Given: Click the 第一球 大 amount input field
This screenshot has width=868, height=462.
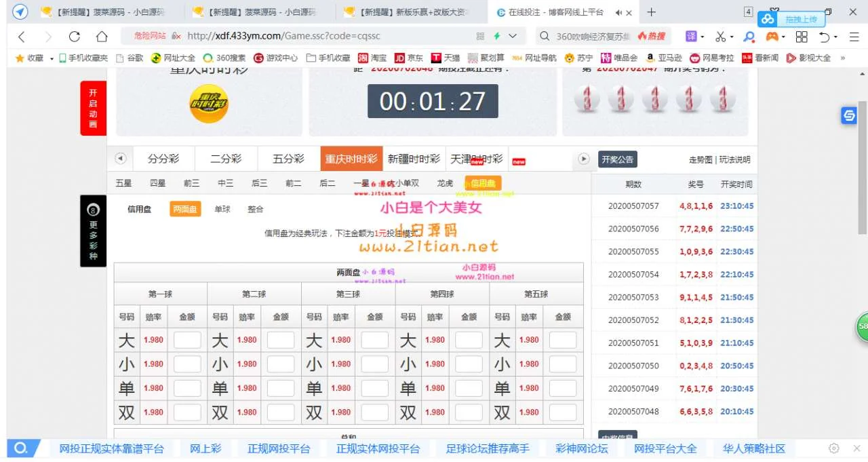Looking at the screenshot, I should pyautogui.click(x=187, y=341).
